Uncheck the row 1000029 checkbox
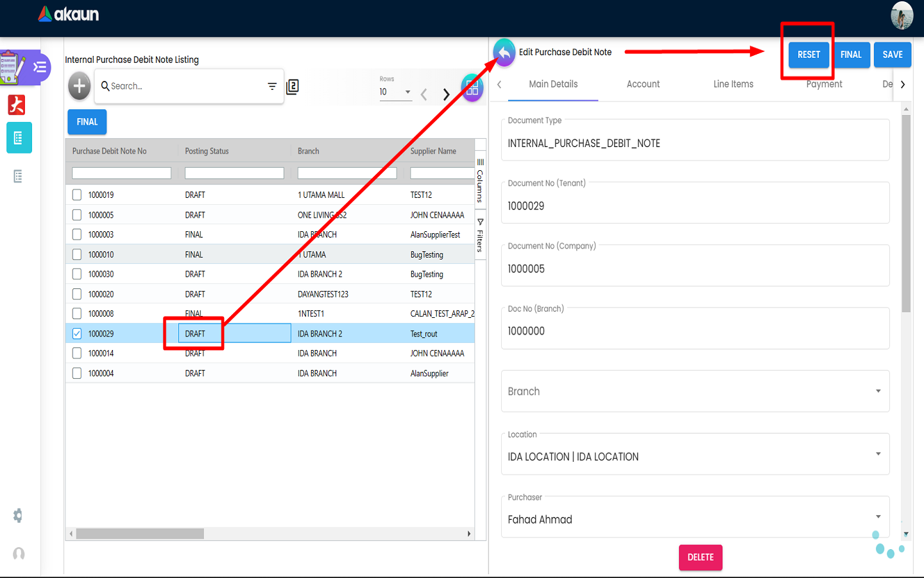 coord(77,333)
